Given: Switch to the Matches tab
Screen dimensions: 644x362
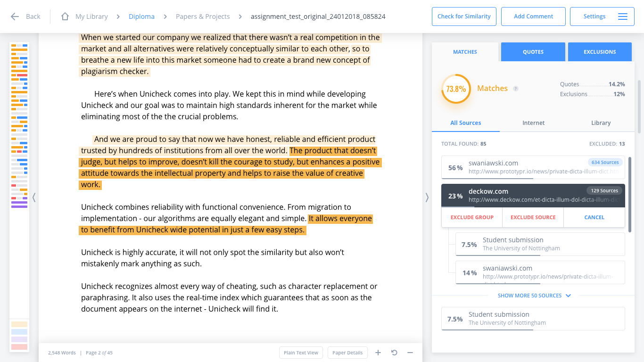Looking at the screenshot, I should point(465,52).
